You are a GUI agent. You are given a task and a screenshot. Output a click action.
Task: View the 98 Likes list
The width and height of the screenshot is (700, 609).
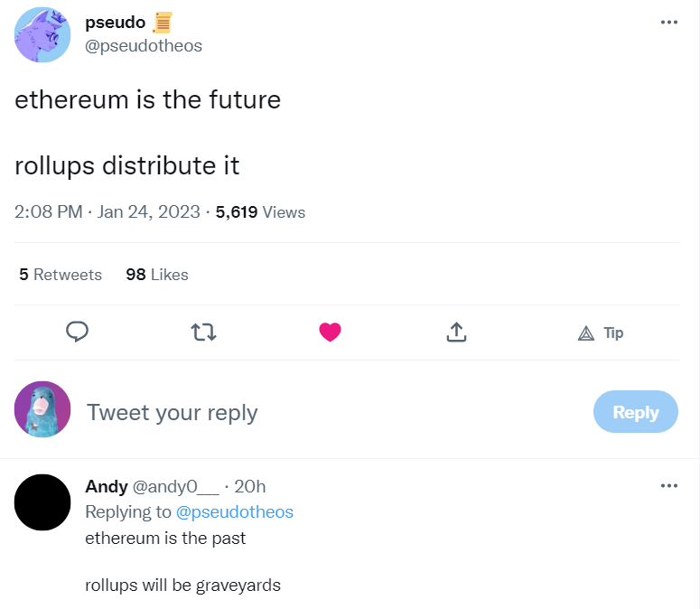point(157,275)
